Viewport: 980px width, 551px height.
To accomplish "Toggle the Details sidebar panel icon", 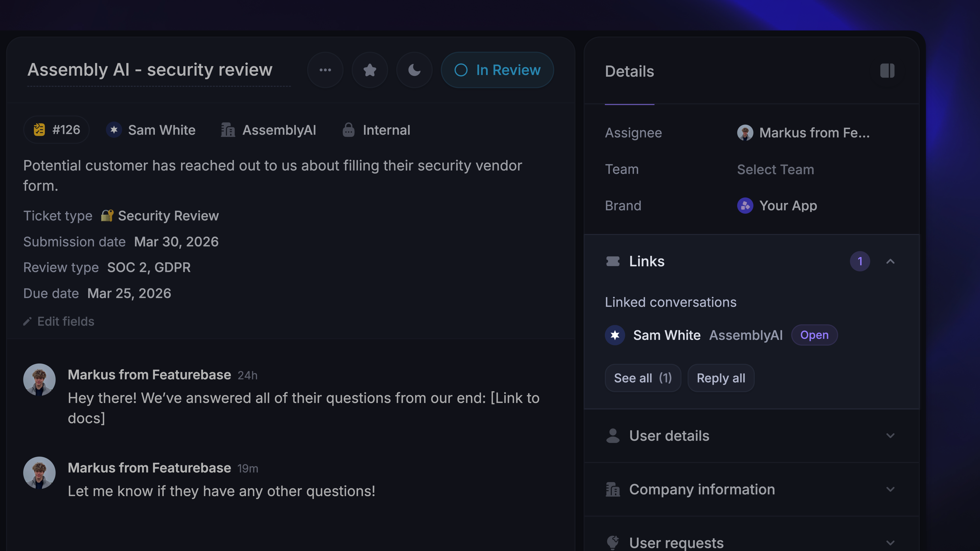I will pyautogui.click(x=887, y=71).
